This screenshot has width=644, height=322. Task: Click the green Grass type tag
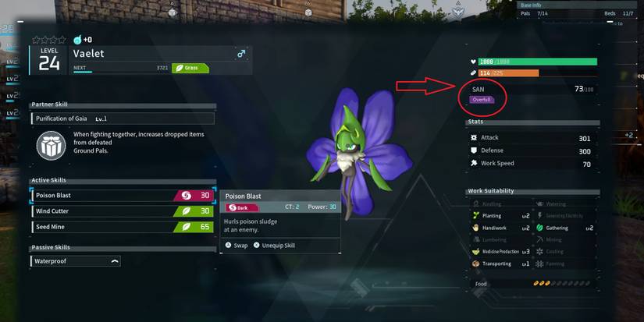click(190, 68)
